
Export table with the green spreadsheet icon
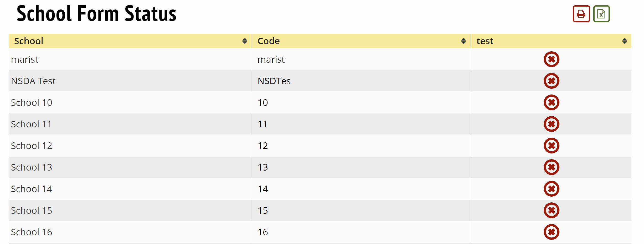tap(601, 14)
